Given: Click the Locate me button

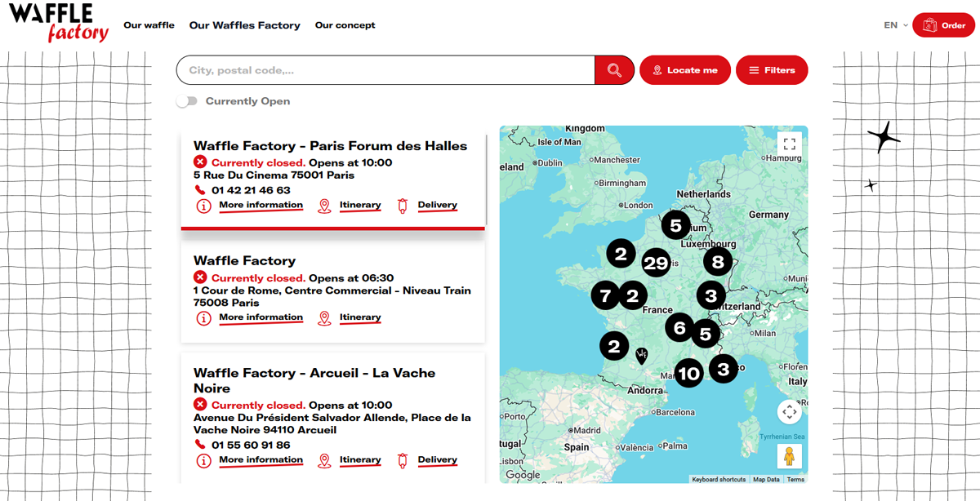Looking at the screenshot, I should (684, 70).
